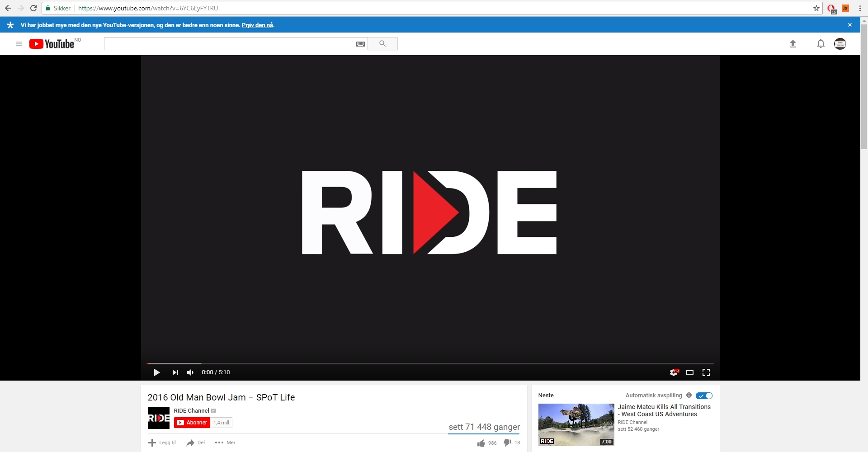
Task: Open the 'Mer' more options menu
Action: (225, 443)
